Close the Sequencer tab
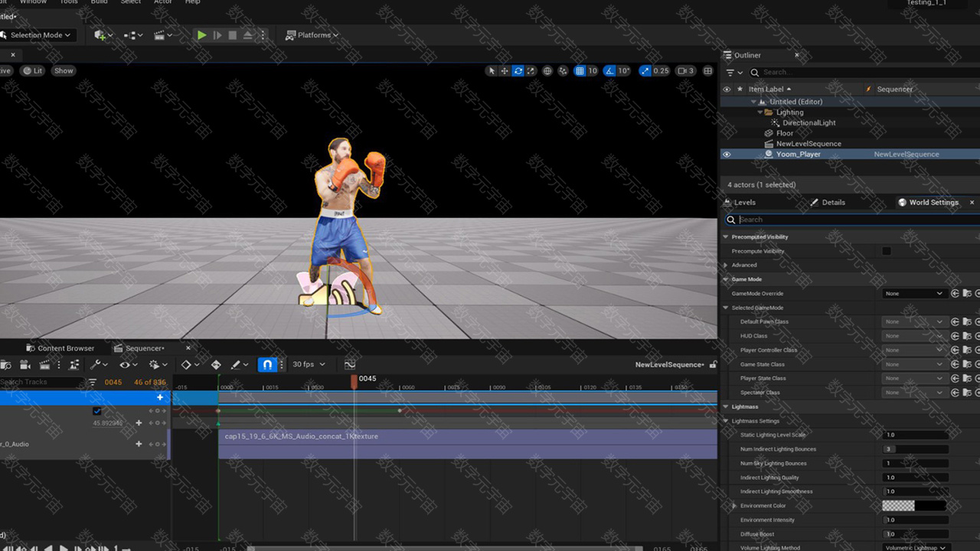Viewport: 980px width, 551px height. pos(188,348)
